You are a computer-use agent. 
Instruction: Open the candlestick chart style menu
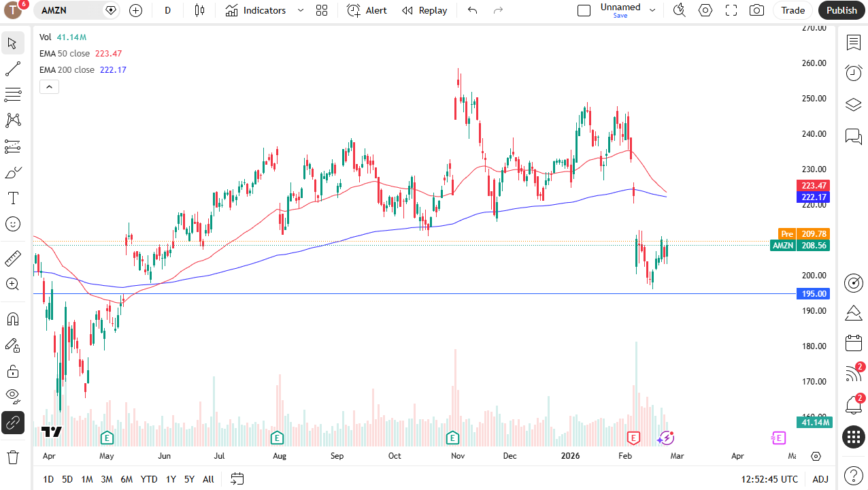199,10
